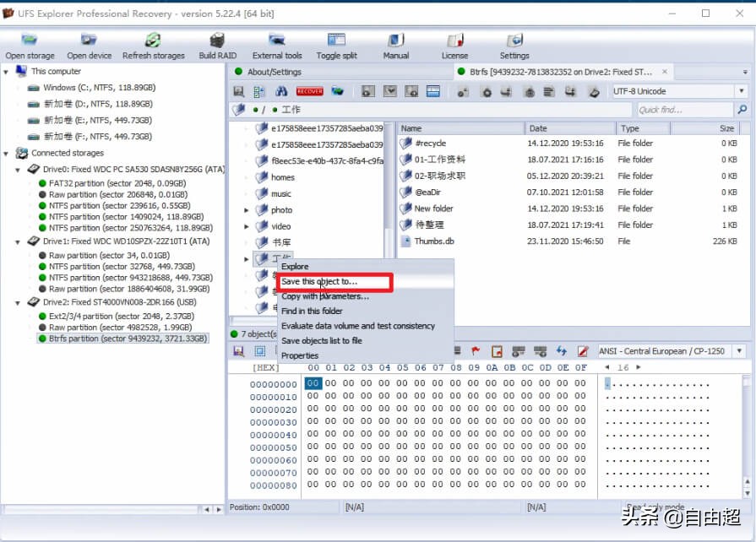
Task: Select the #recycle folder row
Action: click(569, 144)
